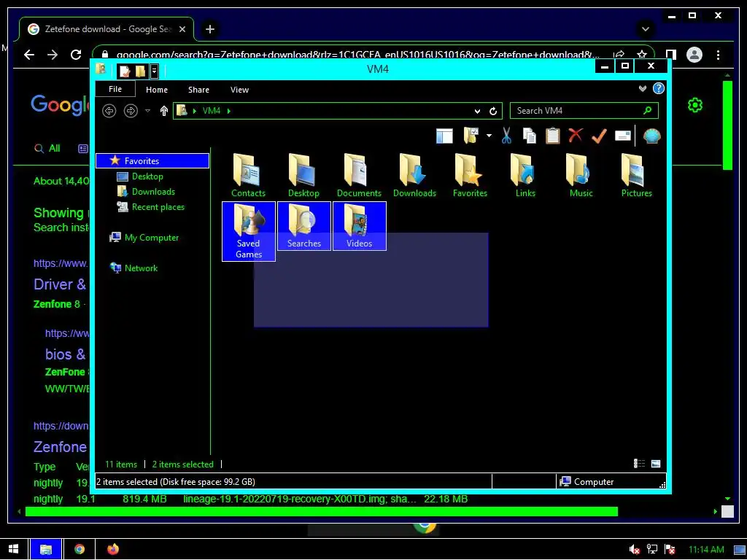Open the File menu in Explorer
The image size is (747, 560).
(115, 89)
